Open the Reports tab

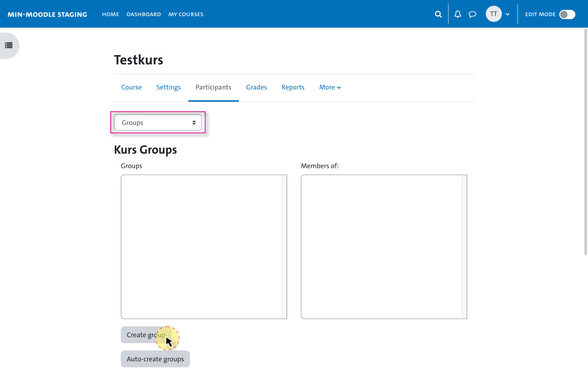coord(293,87)
